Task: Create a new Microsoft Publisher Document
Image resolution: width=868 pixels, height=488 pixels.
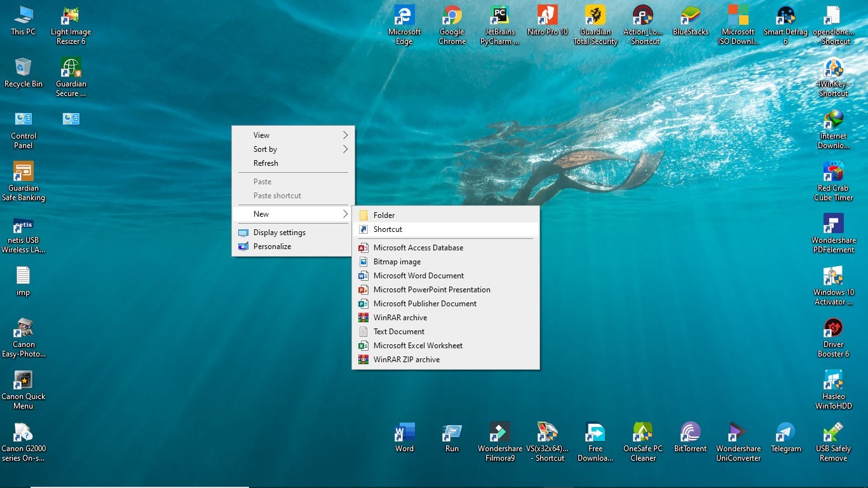Action: 446,304
